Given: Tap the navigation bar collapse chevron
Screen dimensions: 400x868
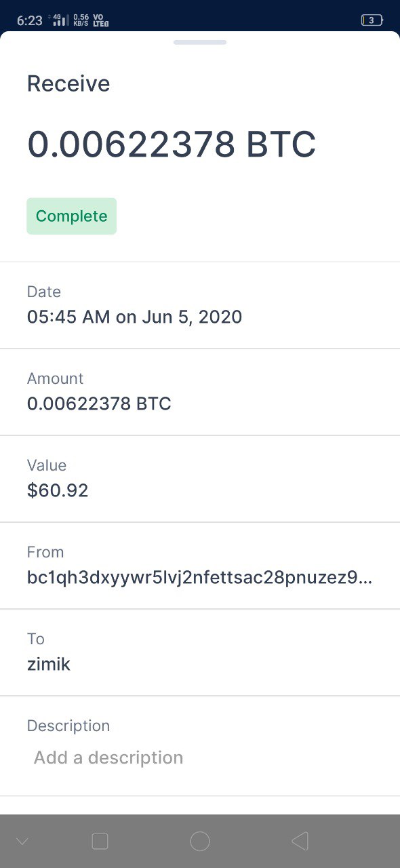Looking at the screenshot, I should click(22, 842).
